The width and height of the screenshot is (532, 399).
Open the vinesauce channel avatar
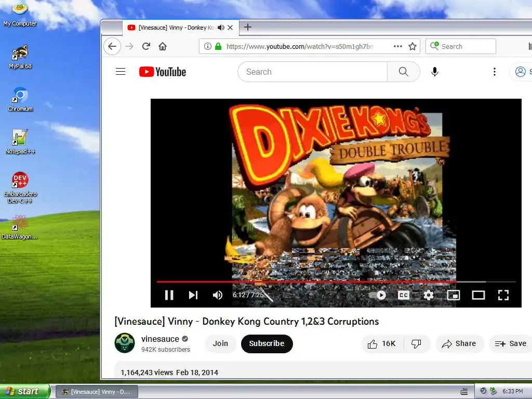click(125, 343)
